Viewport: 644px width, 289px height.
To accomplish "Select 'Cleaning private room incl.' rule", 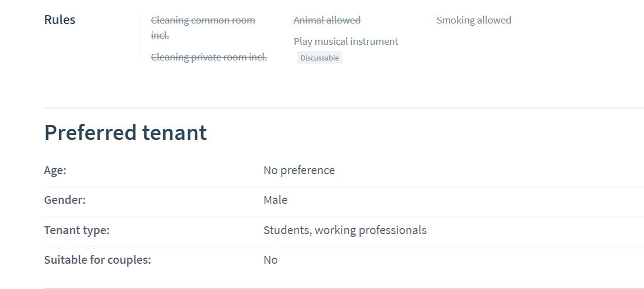I will (x=209, y=57).
